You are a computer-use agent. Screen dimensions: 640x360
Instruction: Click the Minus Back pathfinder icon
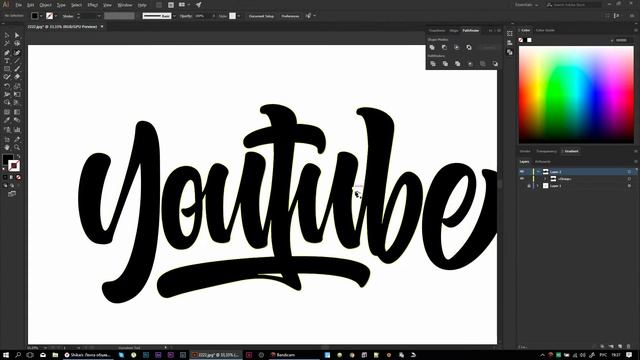[x=495, y=64]
